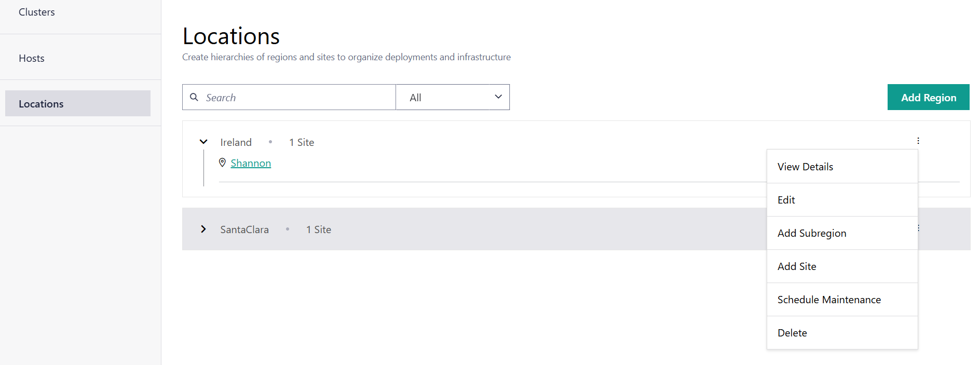Image resolution: width=980 pixels, height=365 pixels.
Task: Expand the SantaClara region chevron
Action: [x=203, y=229]
